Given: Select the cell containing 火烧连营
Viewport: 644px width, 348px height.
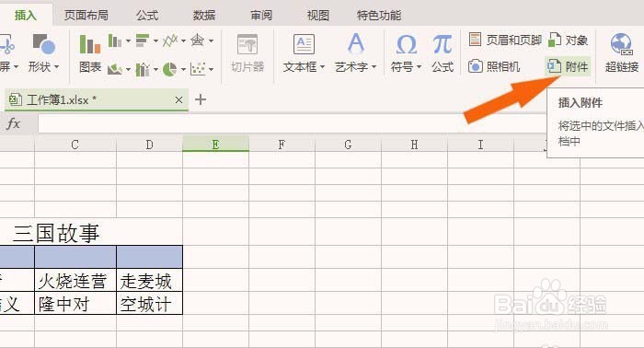Looking at the screenshot, I should (75, 281).
